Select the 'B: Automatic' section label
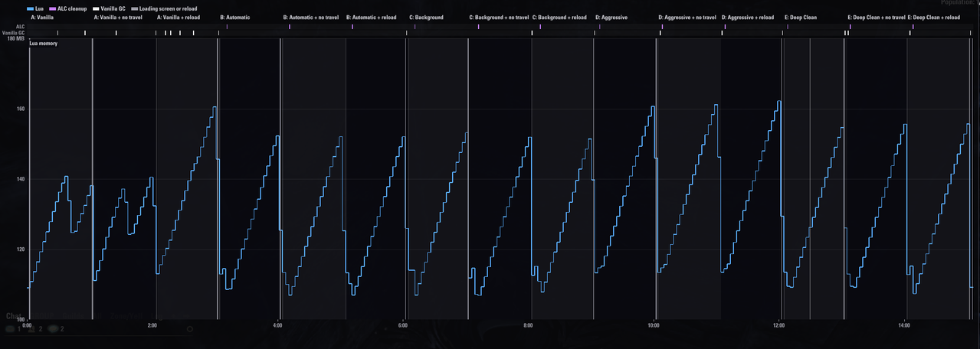 coord(234,17)
